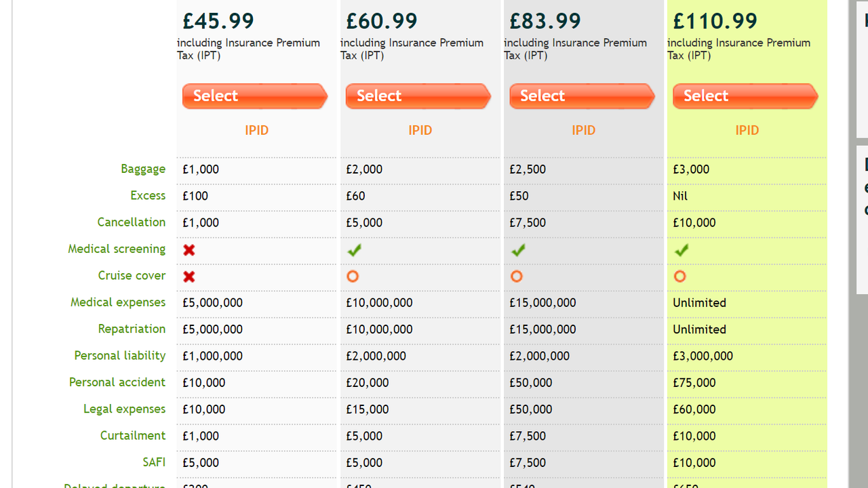Click green tick Medical screening in £83.99 column
Viewport: 868px width, 488px height.
pos(518,250)
